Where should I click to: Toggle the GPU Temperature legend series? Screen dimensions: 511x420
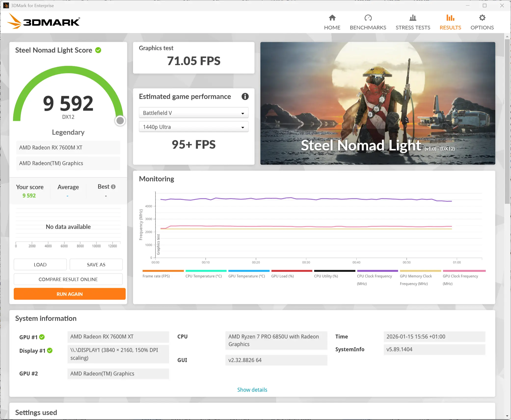(x=246, y=276)
